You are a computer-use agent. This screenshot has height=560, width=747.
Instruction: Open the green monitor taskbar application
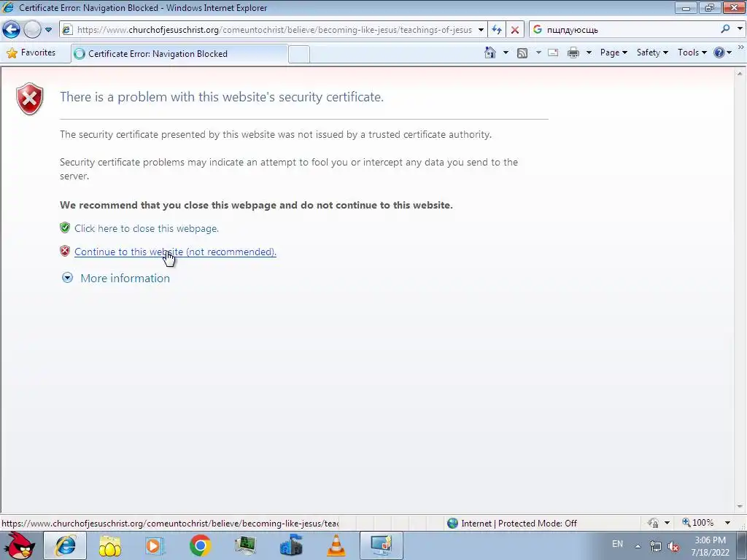coord(246,545)
